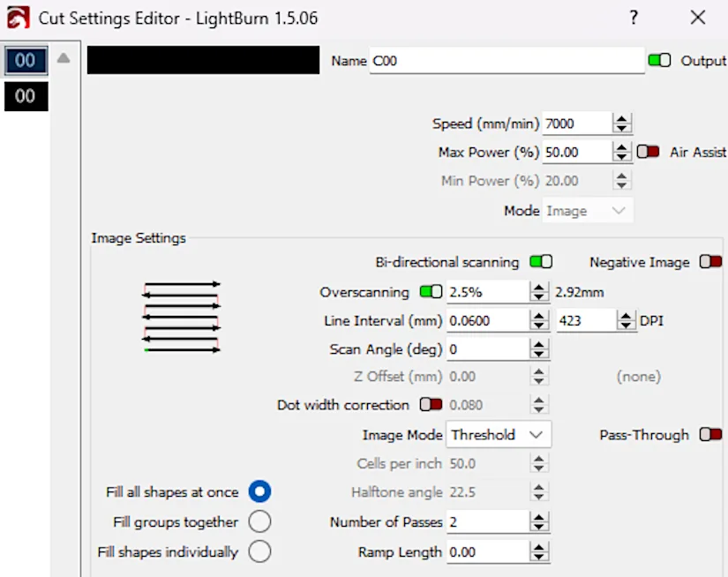The image size is (728, 577).
Task: Click the layer list scroll up arrow
Action: tap(64, 58)
